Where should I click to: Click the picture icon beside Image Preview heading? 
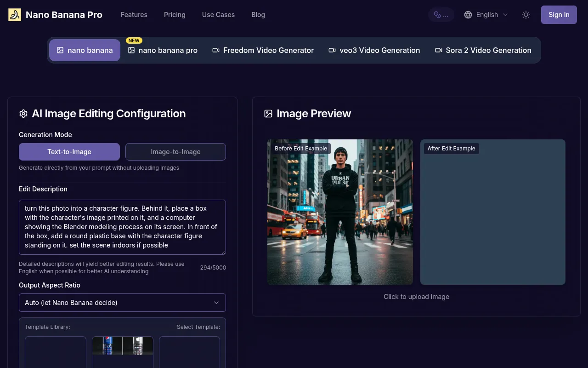(268, 114)
